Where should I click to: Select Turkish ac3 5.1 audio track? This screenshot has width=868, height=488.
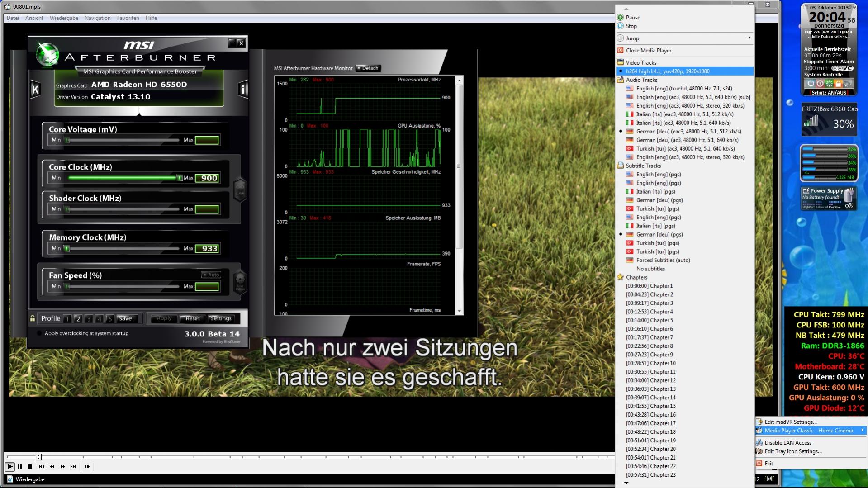(x=685, y=148)
